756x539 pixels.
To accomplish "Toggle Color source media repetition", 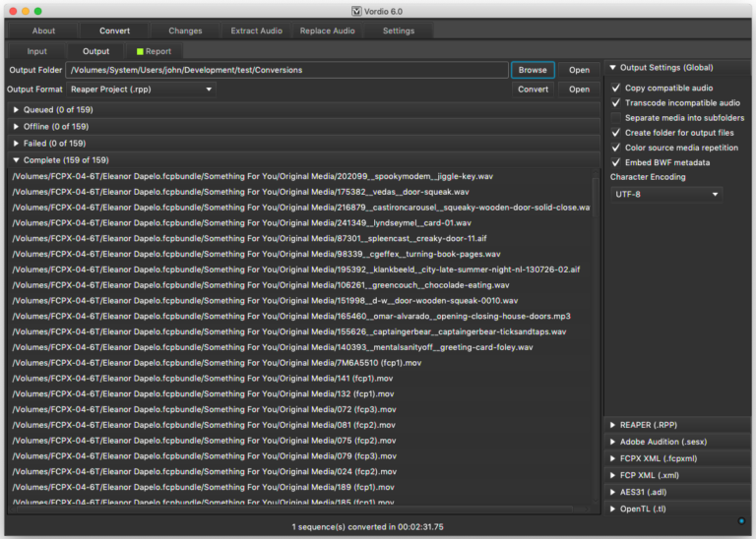I will (x=616, y=147).
